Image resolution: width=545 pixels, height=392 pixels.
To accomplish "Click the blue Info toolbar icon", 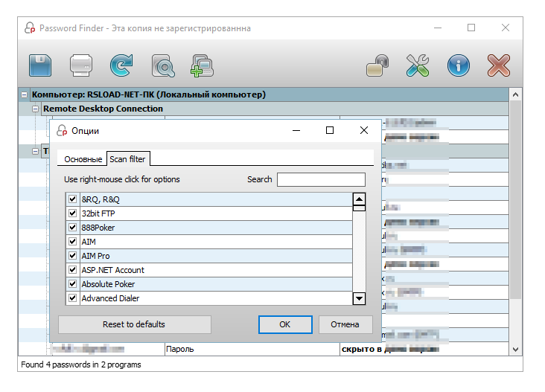I will 458,65.
